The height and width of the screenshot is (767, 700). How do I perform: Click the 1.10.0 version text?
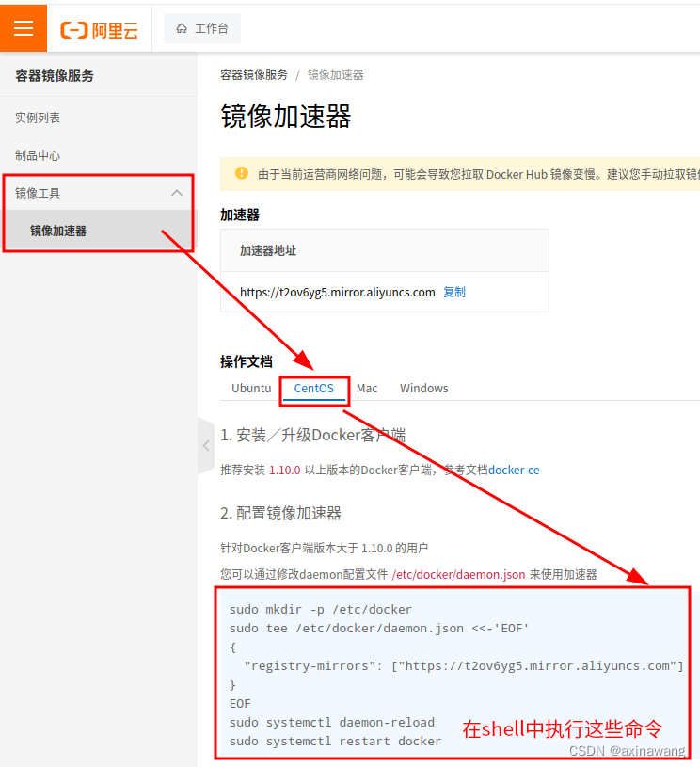tap(285, 470)
